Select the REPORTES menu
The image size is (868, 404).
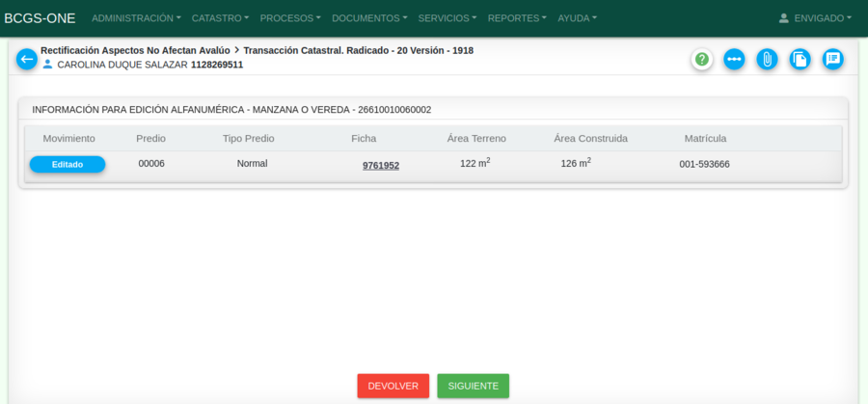tap(517, 18)
